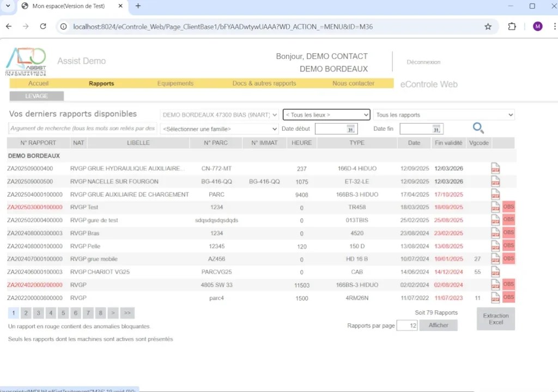This screenshot has height=392, width=558.
Task: Open the Sélectionner une famille dropdown
Action: 220,129
